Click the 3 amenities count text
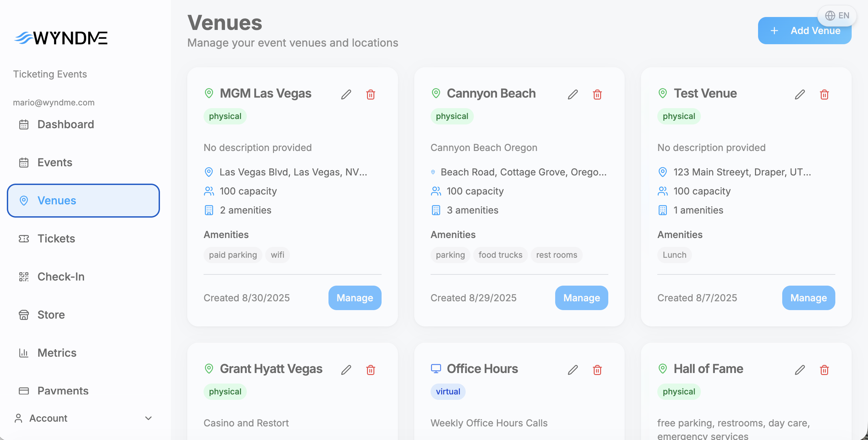The image size is (868, 440). 472,210
